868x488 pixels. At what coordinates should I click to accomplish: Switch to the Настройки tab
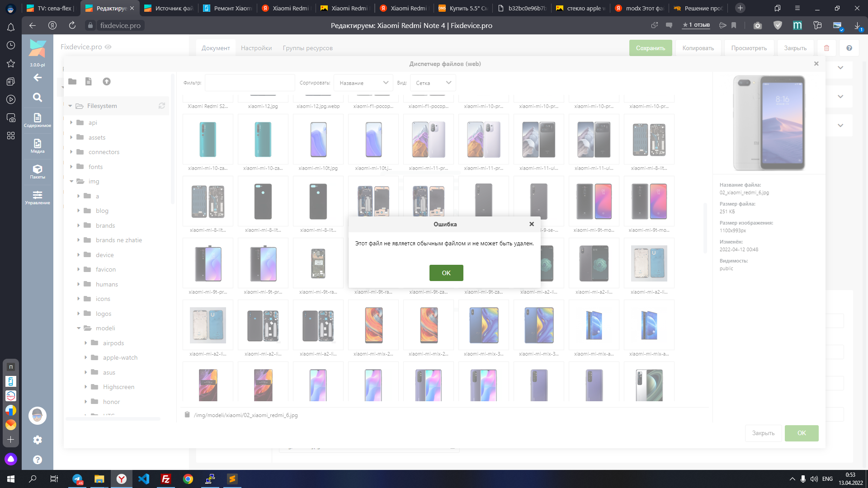pyautogui.click(x=256, y=48)
